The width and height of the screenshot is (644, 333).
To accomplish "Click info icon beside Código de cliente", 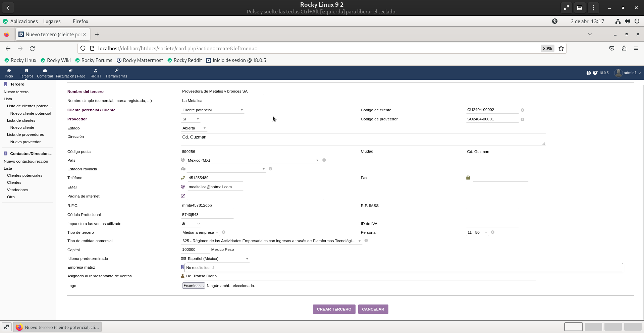I will 522,110.
